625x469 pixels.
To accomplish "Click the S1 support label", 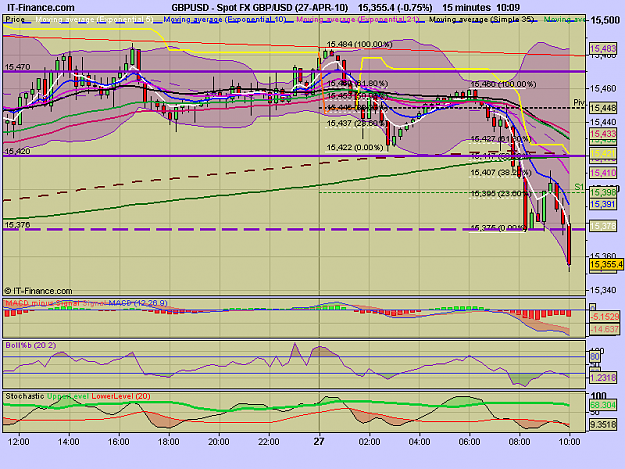I will (x=579, y=187).
